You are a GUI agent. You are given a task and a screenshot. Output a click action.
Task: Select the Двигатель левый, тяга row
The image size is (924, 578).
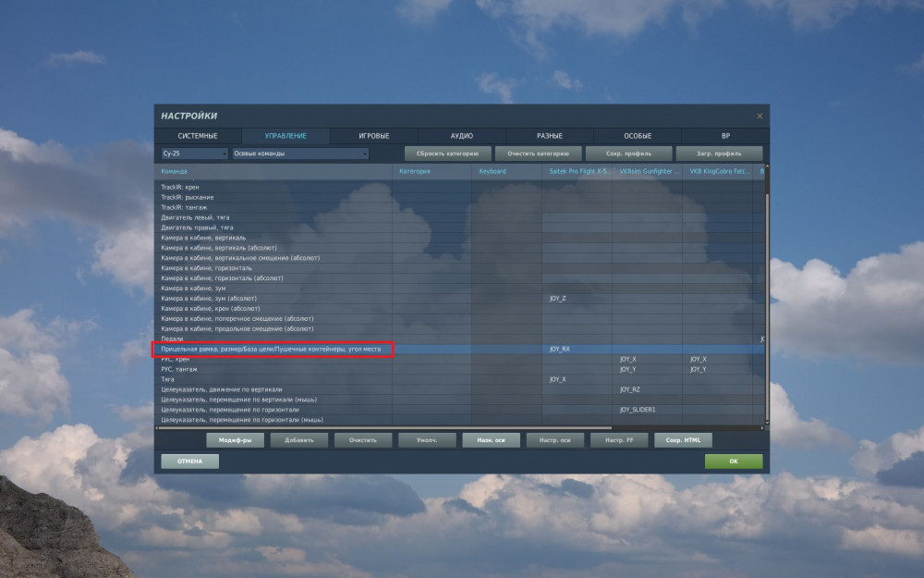pos(459,217)
